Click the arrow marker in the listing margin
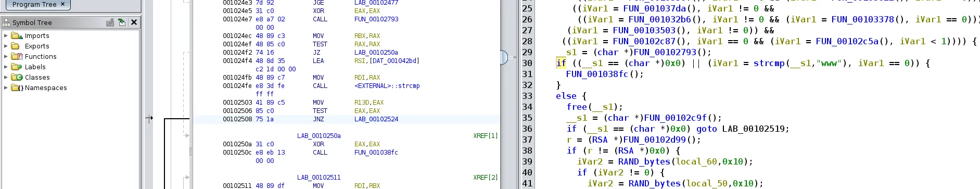This screenshot has width=980, height=189. (149, 118)
